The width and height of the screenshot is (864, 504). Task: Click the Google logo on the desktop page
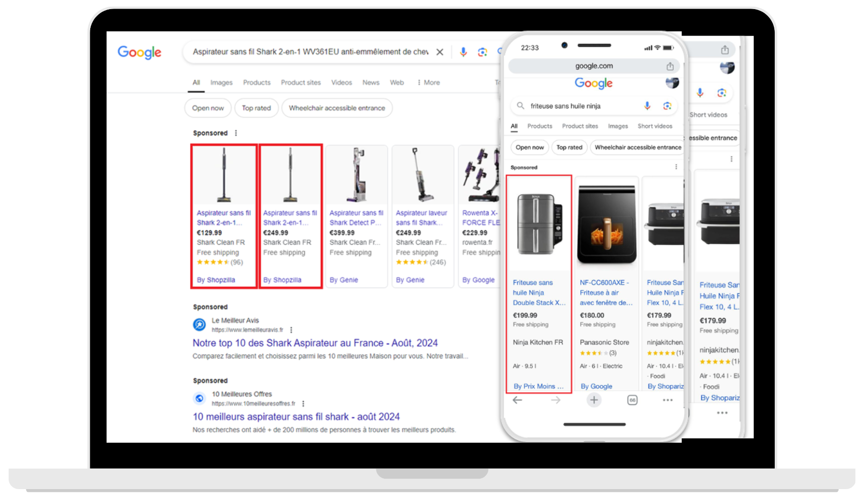[140, 52]
